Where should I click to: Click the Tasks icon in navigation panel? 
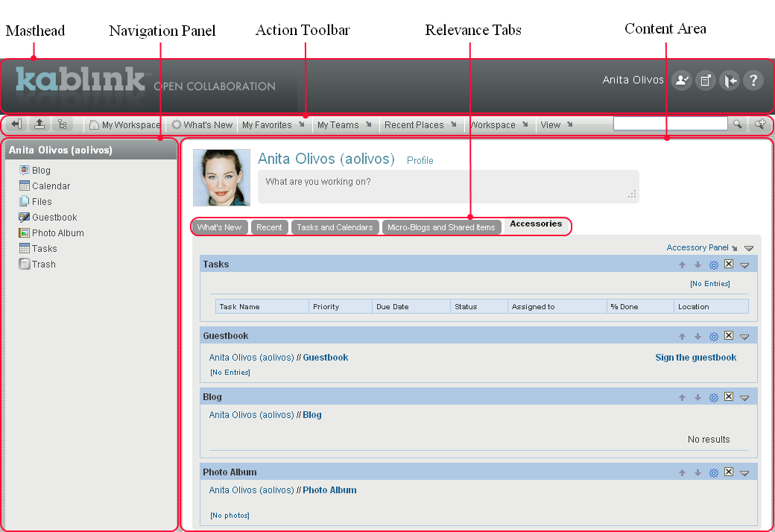tap(24, 248)
